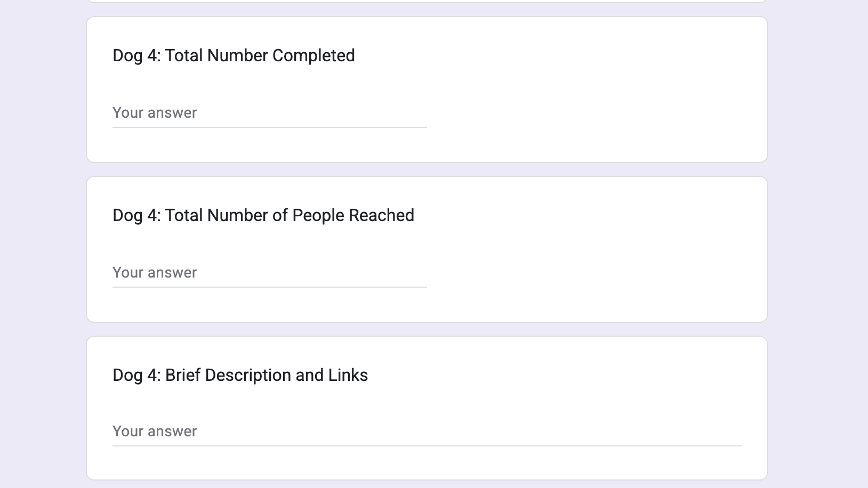Click the word "Links" in the third question title
The width and height of the screenshot is (868, 488).
pyautogui.click(x=348, y=375)
